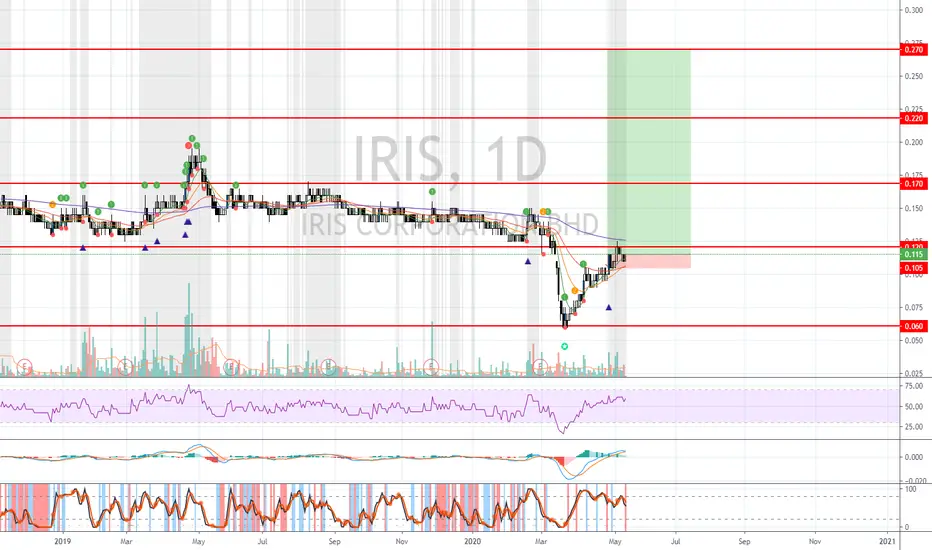
Task: Click the orange dot on the March 2020 recovery
Action: (x=575, y=291)
